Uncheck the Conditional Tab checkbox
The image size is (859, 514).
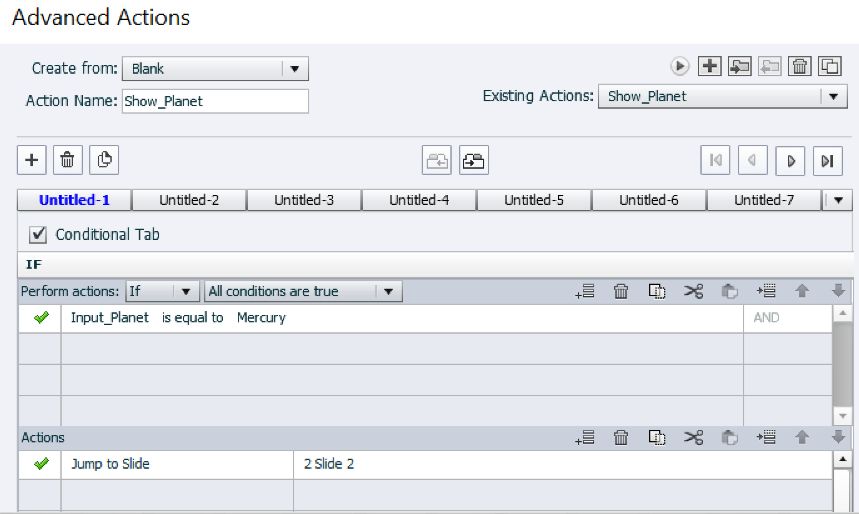tap(39, 234)
